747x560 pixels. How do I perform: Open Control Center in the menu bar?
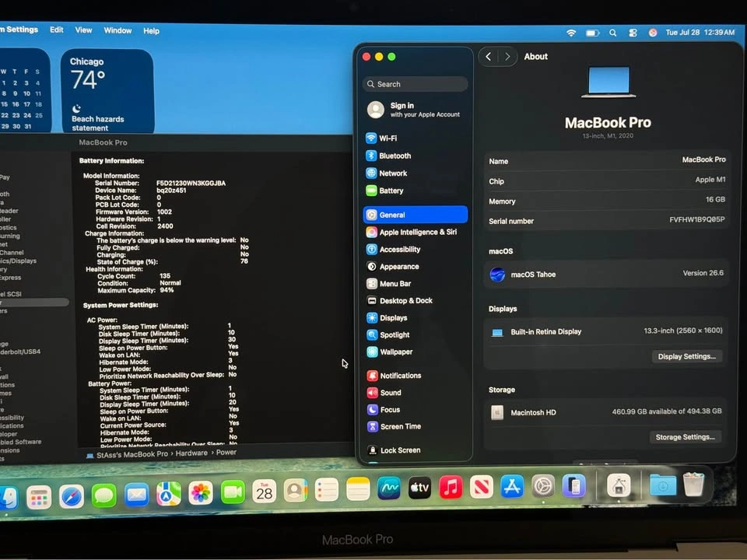633,33
